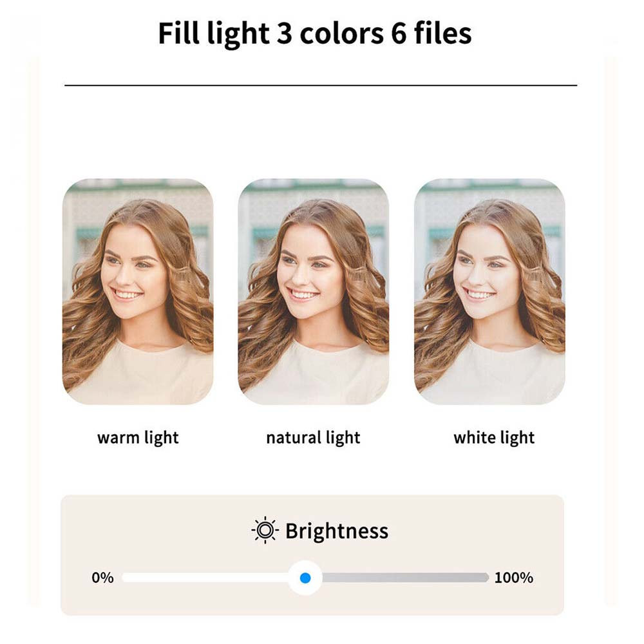Viewport: 644px width, 644px height.
Task: Click the horizontal divider line below the title
Action: (x=321, y=85)
